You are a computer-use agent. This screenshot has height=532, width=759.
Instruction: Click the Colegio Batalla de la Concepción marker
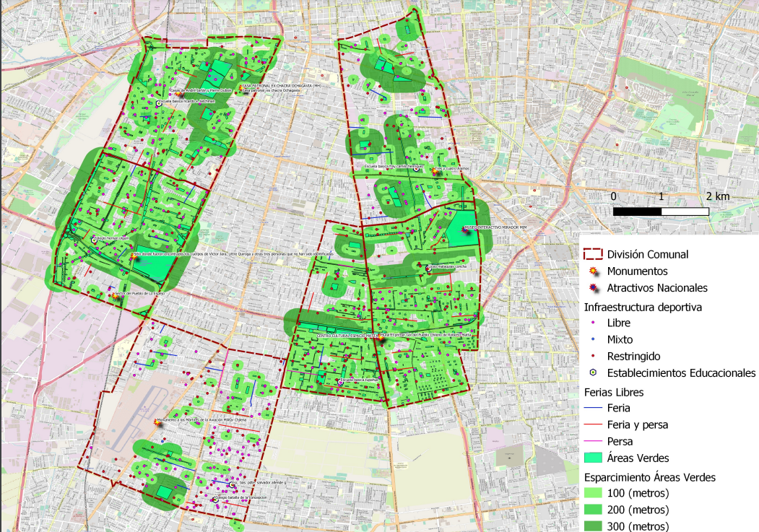(215, 499)
